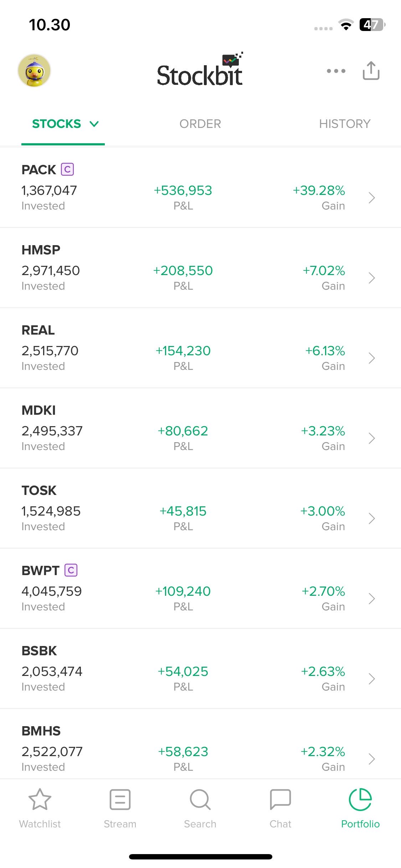Viewport: 401px width, 868px height.
Task: Open the Watchlist star icon
Action: click(x=40, y=800)
